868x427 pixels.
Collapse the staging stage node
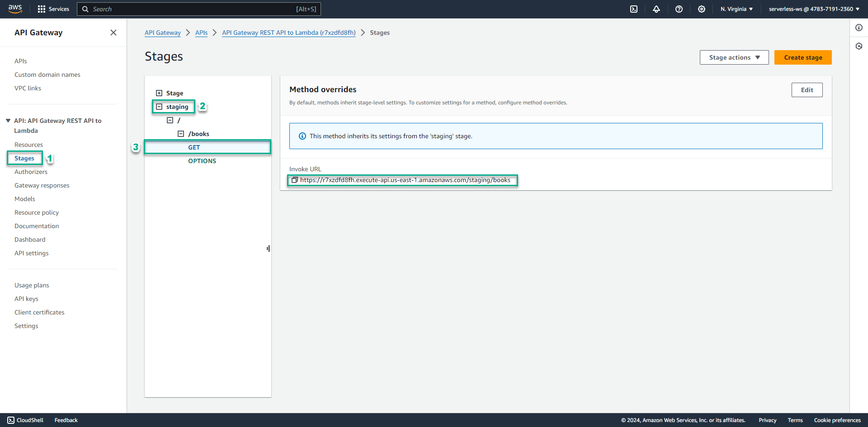point(159,107)
